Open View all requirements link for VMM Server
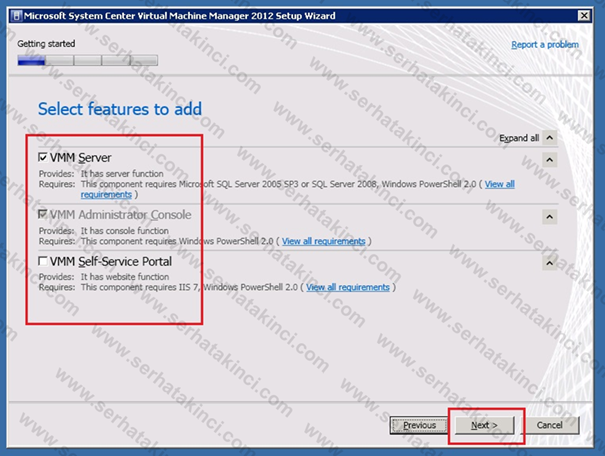 point(499,184)
